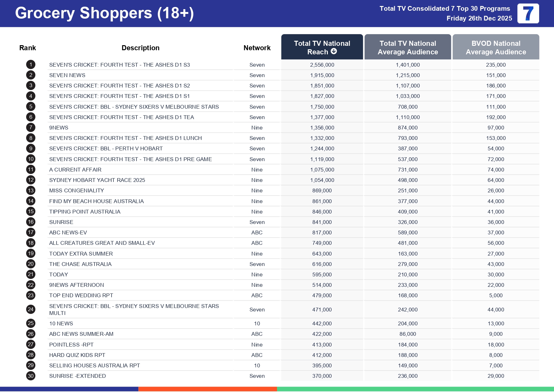Click the sort arrow in Reach header

pos(334,51)
